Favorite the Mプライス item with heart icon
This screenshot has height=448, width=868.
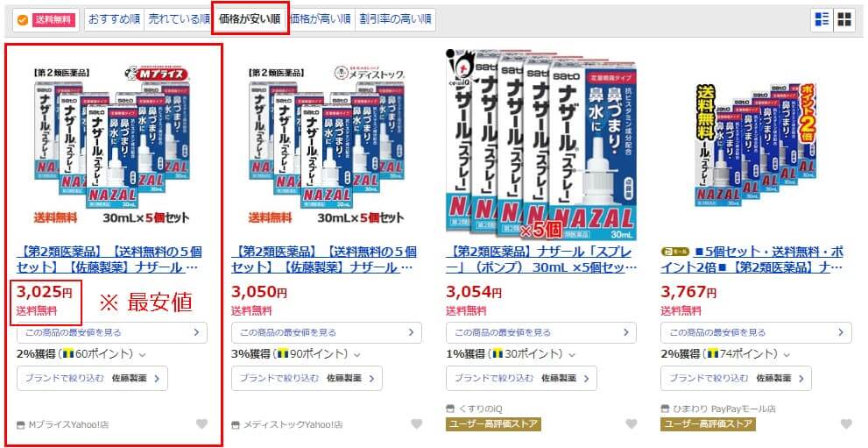tap(202, 424)
